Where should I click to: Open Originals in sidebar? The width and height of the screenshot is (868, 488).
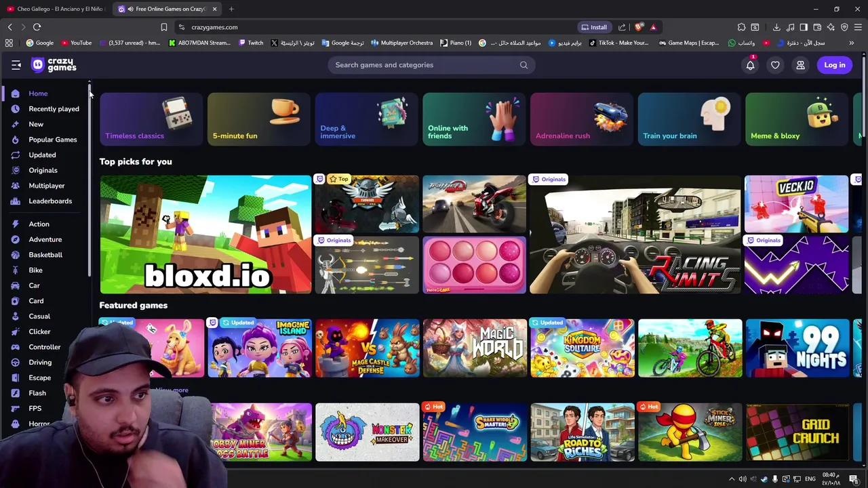tap(43, 170)
